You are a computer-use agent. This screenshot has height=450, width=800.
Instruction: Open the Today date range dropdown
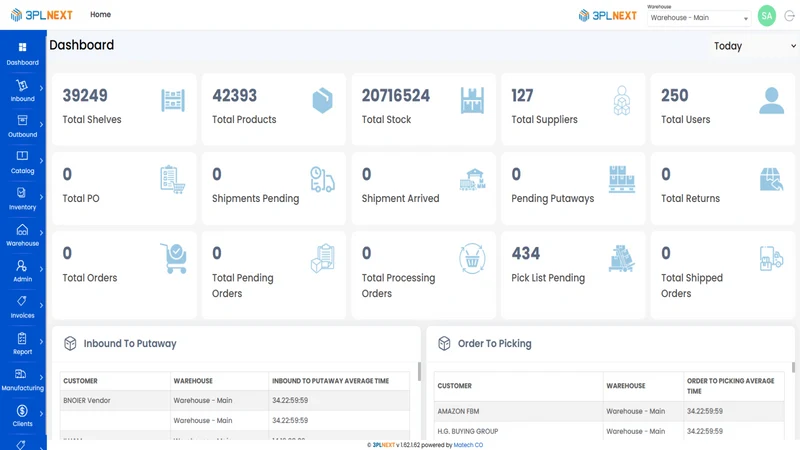[755, 46]
